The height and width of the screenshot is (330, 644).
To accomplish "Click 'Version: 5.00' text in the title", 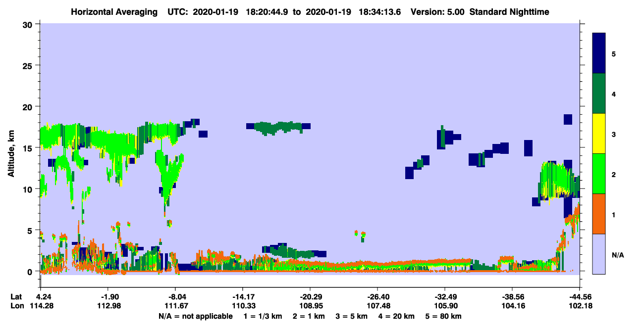I will pos(437,12).
